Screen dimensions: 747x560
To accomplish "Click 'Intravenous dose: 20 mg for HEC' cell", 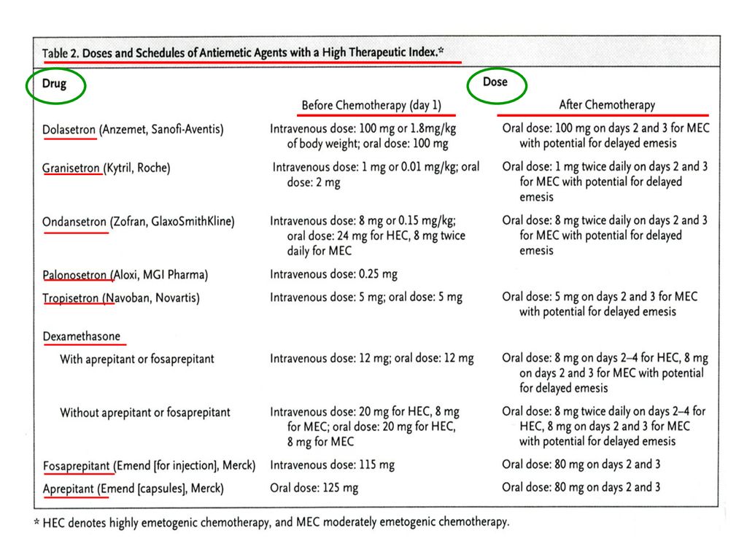I will pos(365,427).
